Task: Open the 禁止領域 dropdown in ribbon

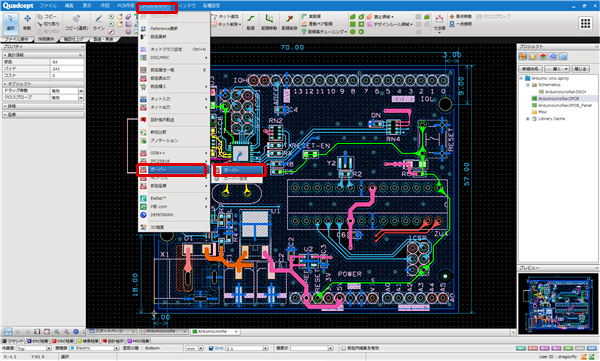Action: [380, 16]
